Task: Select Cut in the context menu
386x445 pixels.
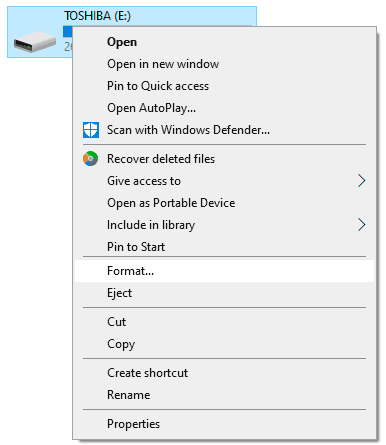Action: tap(224, 322)
